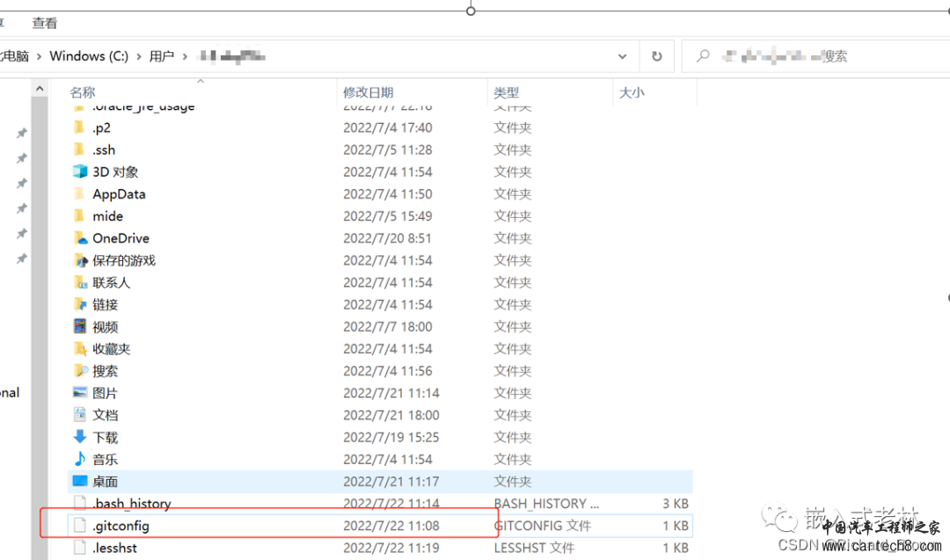
Task: Click Windows (C:) in the address path
Action: point(89,55)
